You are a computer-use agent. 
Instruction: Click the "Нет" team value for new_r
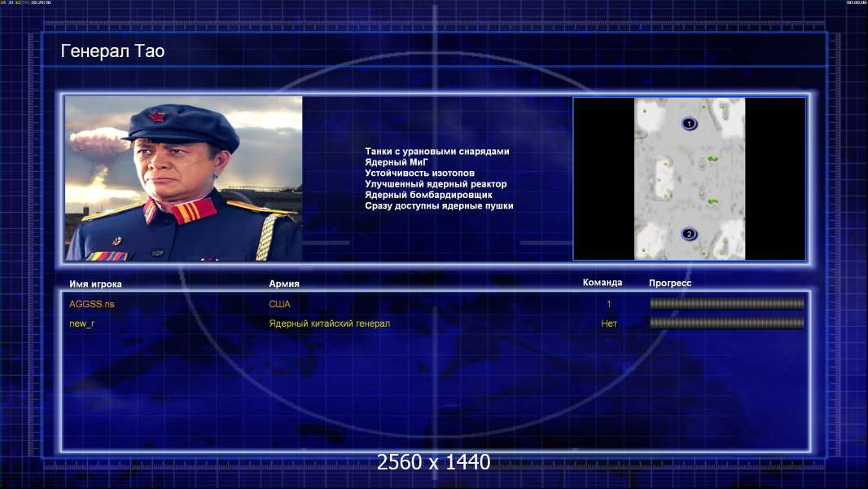(609, 324)
